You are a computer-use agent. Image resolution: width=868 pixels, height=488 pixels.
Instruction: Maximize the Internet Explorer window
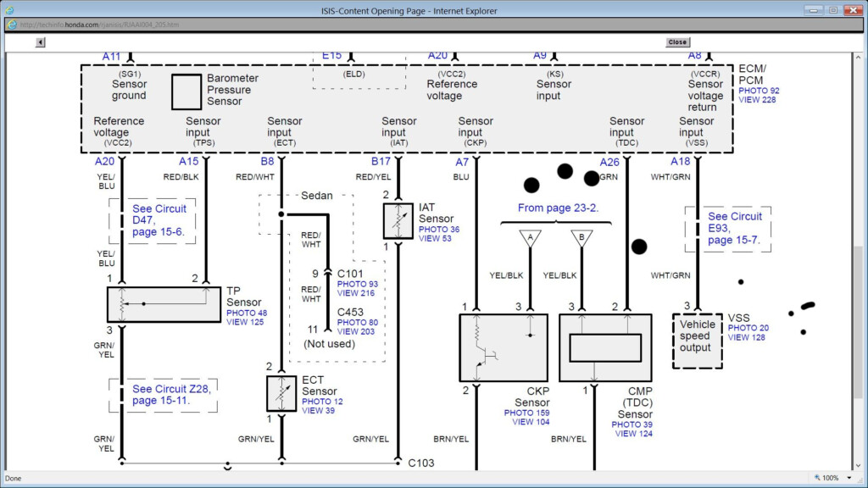pos(833,10)
